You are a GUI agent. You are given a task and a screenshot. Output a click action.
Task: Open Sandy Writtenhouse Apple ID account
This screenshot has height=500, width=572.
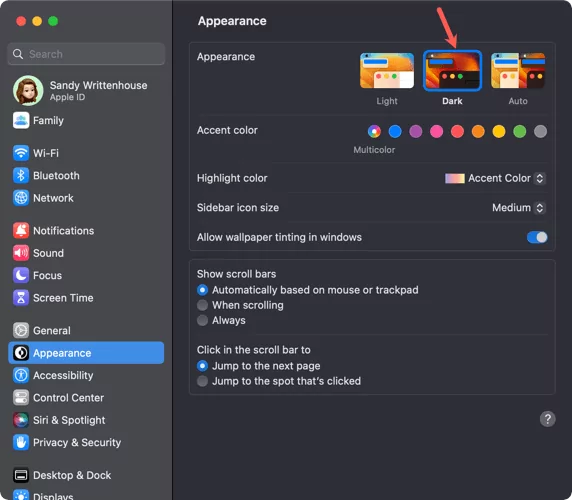tap(86, 90)
